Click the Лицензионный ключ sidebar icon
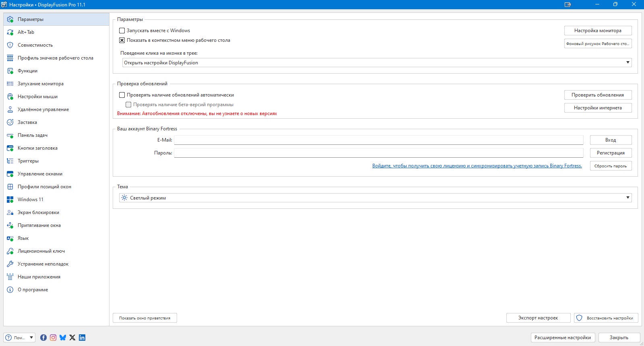 (10, 251)
